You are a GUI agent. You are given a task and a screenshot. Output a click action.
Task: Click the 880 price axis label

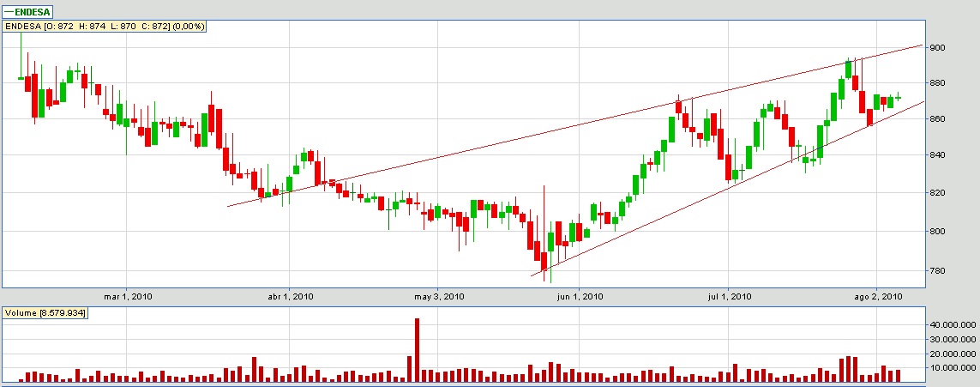(937, 83)
